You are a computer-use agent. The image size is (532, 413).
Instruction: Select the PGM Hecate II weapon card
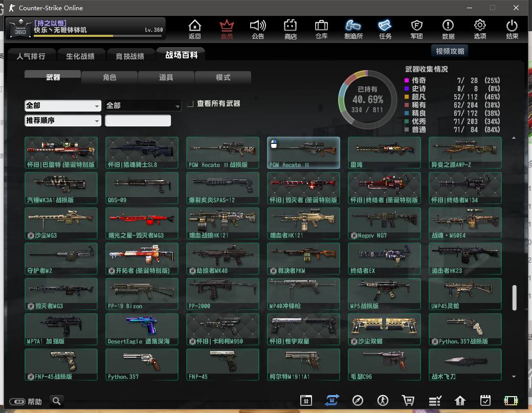[303, 153]
